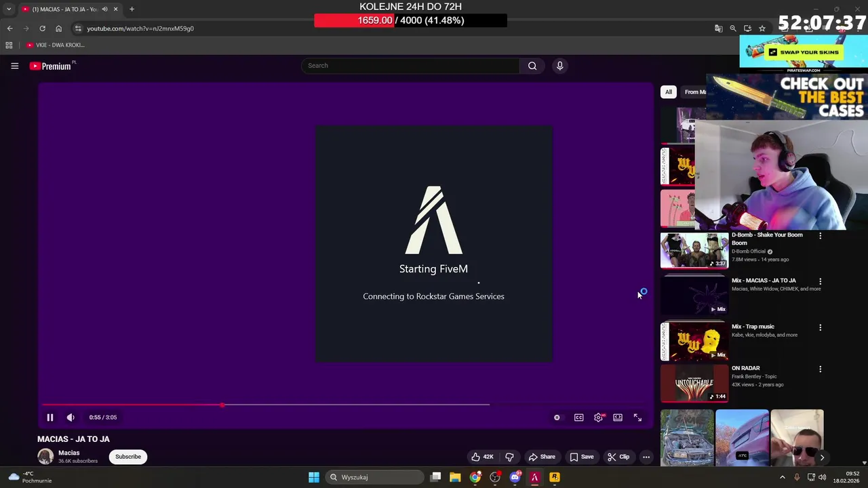Play the ON RADAR Untouchable thumbnail
This screenshot has height=488, width=868.
694,384
